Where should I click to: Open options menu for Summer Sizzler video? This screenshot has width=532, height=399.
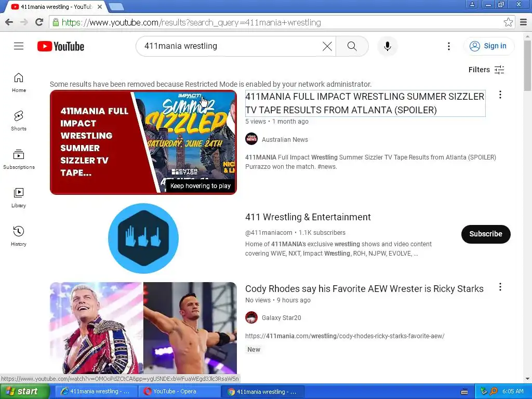(500, 95)
